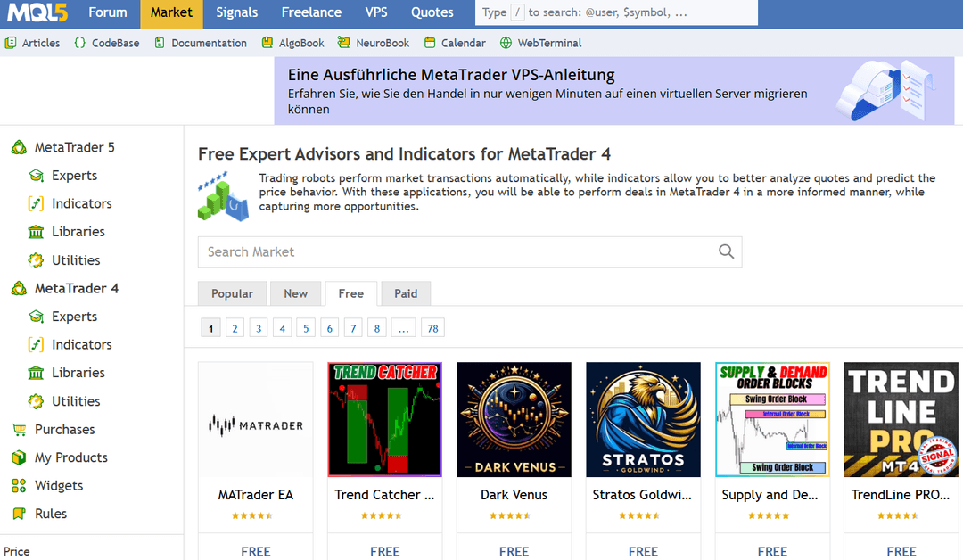Open MetaTrader 4 Indicators in the sidebar
This screenshot has width=963, height=560.
tap(81, 344)
